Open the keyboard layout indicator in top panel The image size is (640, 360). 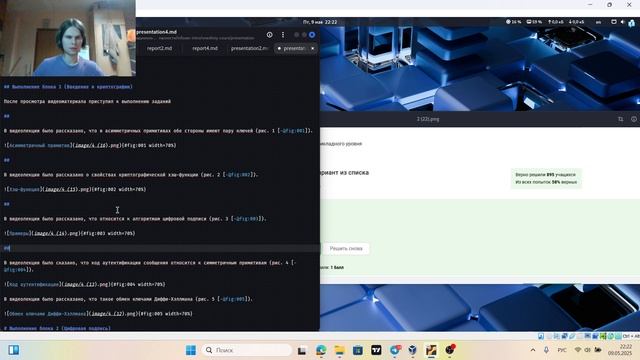(598, 22)
